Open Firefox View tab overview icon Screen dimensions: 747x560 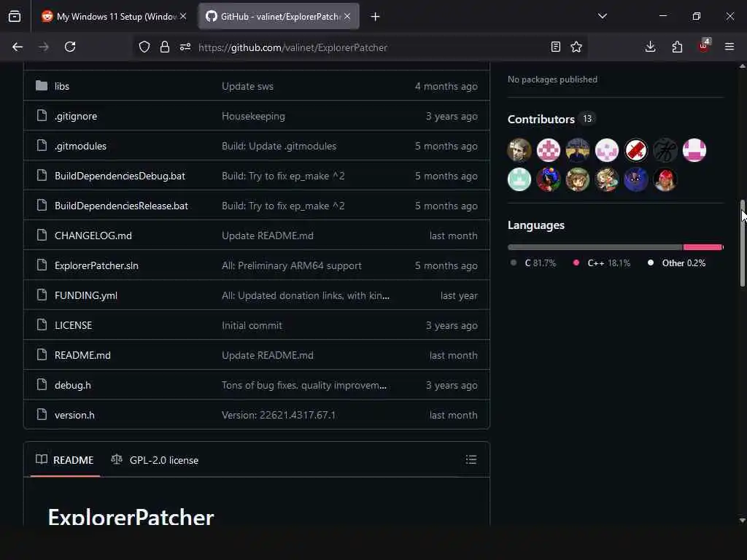(15, 17)
